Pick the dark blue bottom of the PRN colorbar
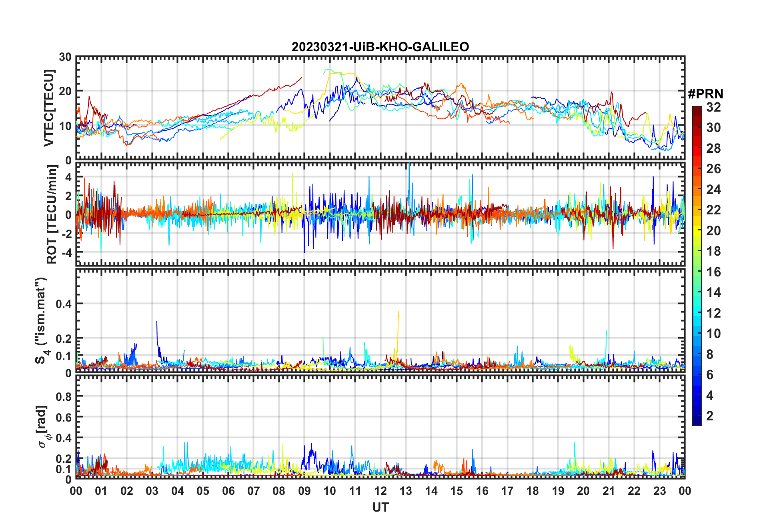Image resolution: width=761 pixels, height=532 pixels. 697,420
